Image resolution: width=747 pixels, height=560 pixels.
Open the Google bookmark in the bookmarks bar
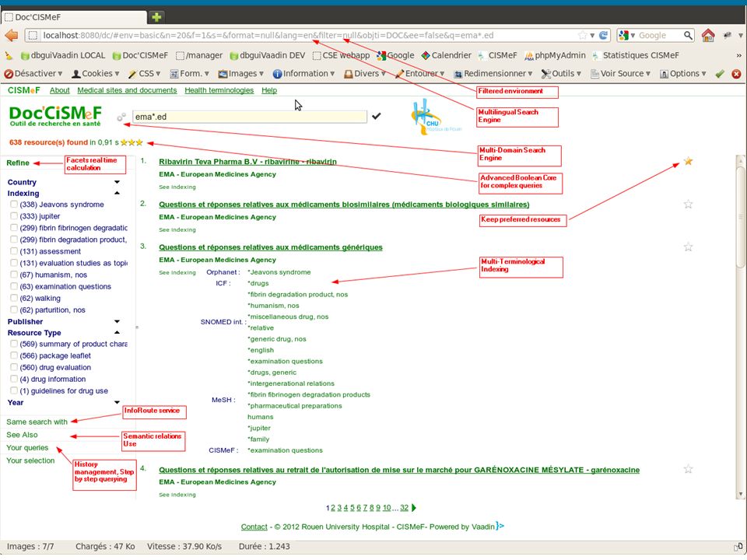(395, 55)
